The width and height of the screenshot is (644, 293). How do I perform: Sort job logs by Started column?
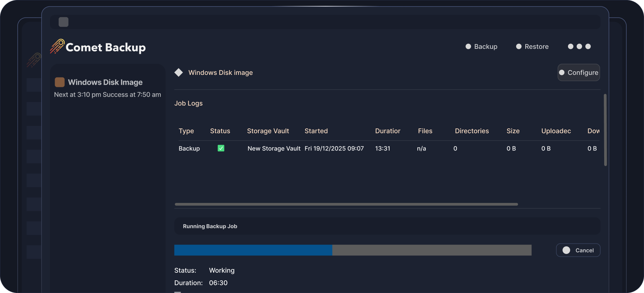click(x=316, y=131)
